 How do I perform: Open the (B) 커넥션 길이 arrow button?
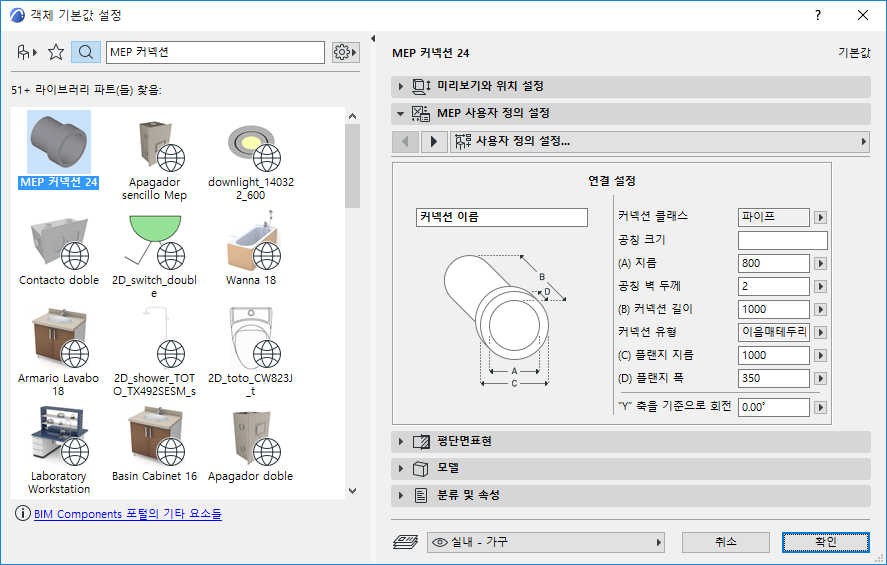[820, 309]
